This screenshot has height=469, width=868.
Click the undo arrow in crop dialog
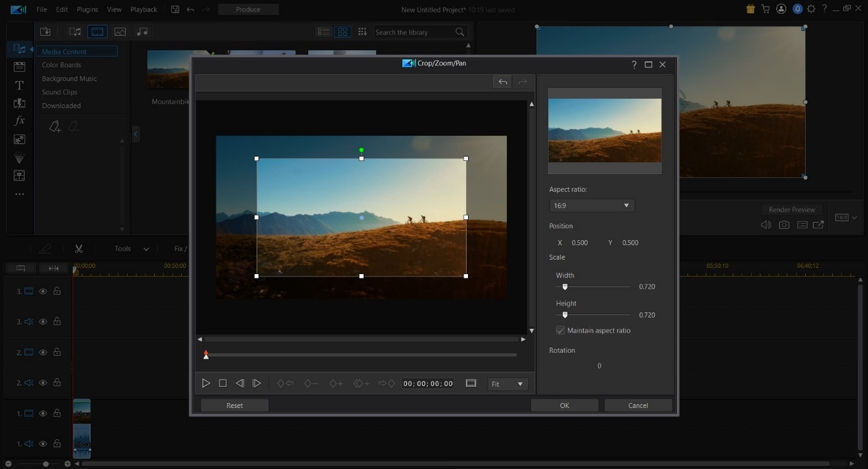(x=503, y=82)
